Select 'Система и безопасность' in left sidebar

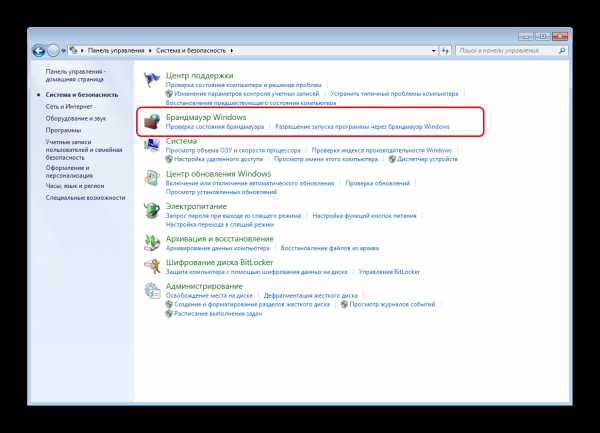pos(82,94)
